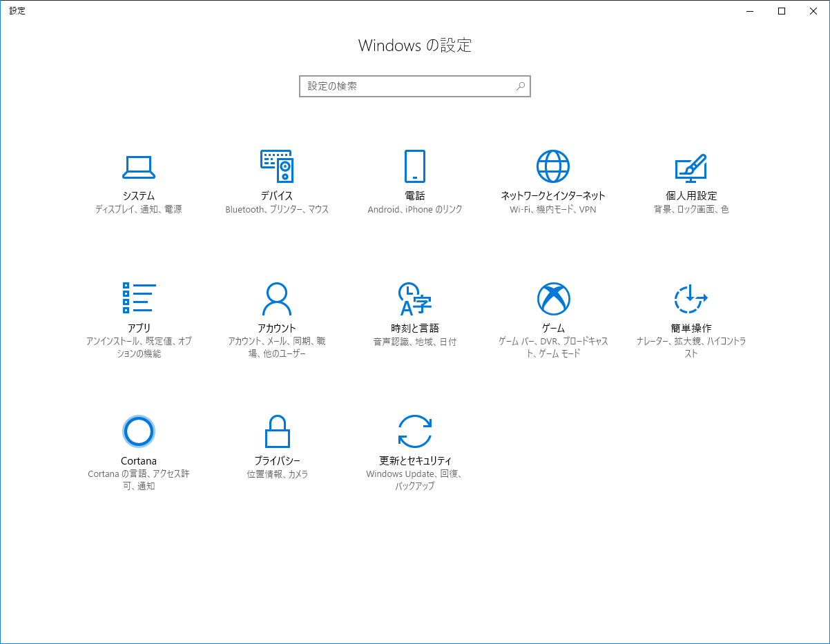This screenshot has height=644, width=830.
Task: Open ネットワークとインターネット settings
Action: (x=553, y=166)
